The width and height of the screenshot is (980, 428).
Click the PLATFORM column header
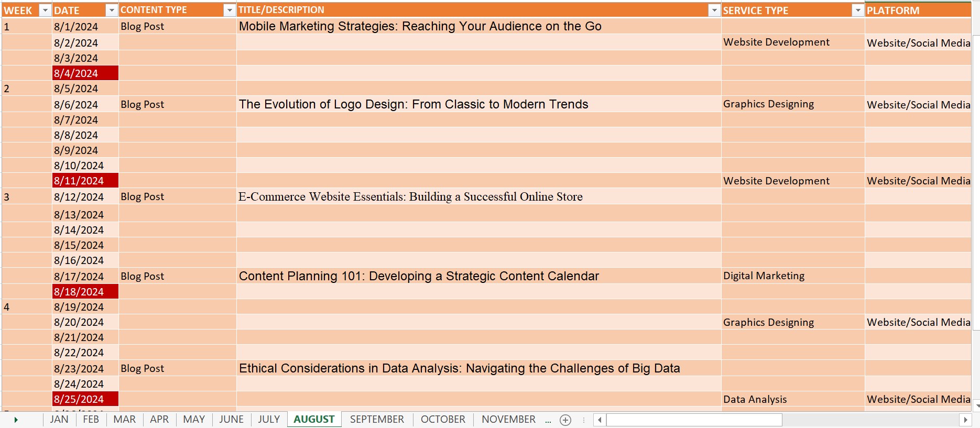tap(918, 10)
